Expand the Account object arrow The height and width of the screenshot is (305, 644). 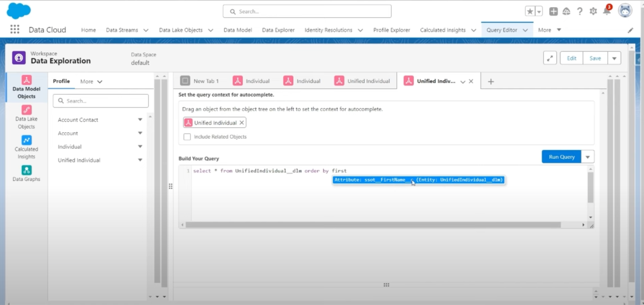(140, 133)
